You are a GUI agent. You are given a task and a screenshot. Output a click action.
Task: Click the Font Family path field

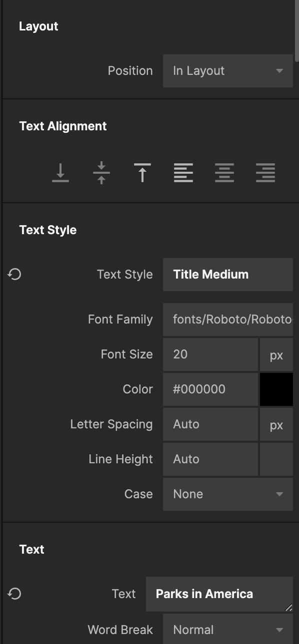click(228, 319)
